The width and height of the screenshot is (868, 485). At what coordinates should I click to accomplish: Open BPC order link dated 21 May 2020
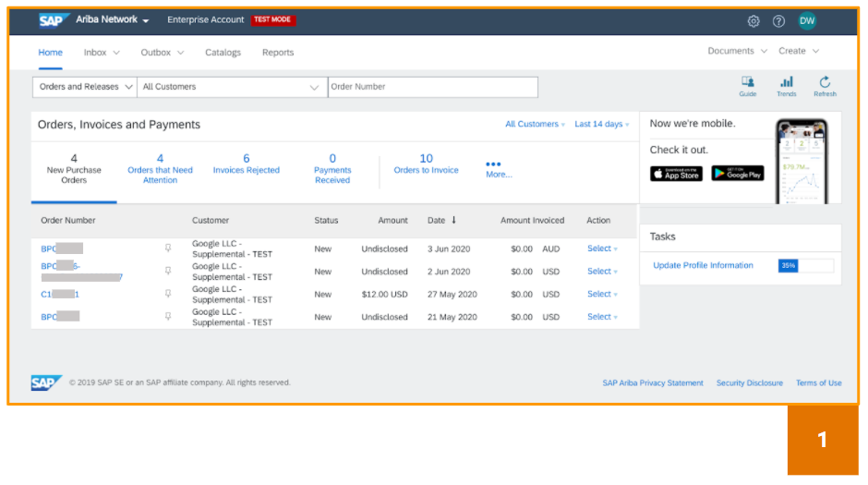pyautogui.click(x=60, y=317)
